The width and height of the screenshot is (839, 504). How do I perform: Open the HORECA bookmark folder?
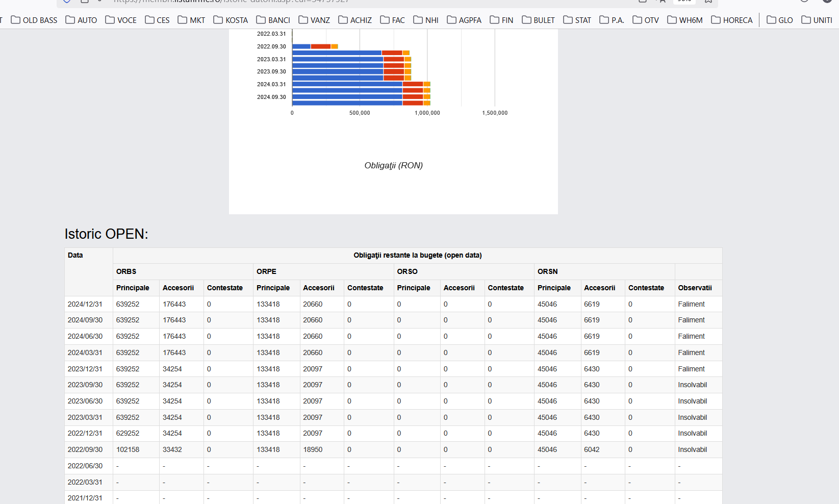[732, 20]
